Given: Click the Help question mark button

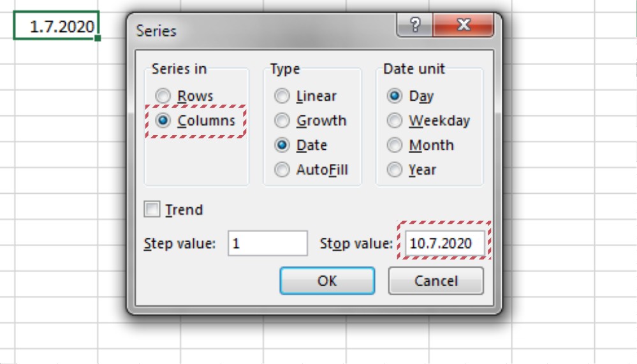Looking at the screenshot, I should [x=414, y=26].
